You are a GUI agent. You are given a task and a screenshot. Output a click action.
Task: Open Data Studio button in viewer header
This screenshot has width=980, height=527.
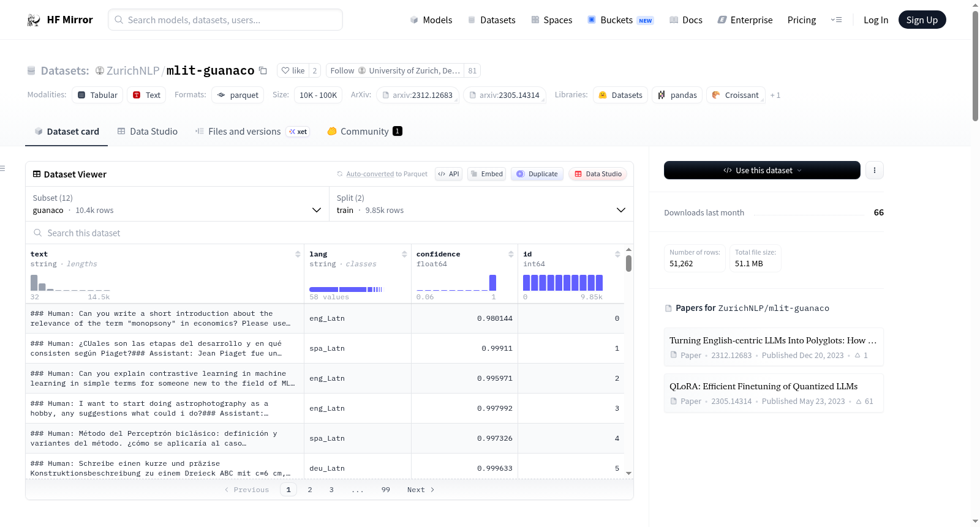coord(598,174)
